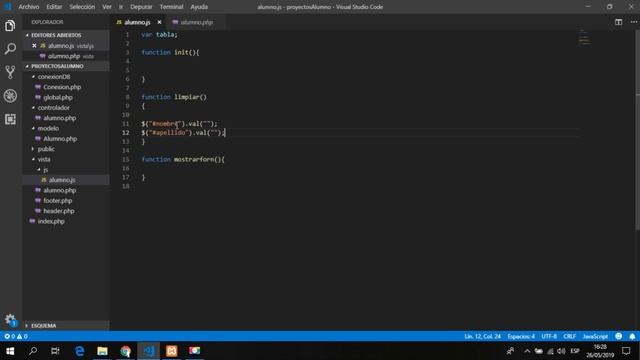Viewport: 640px width, 360px height.
Task: Click the volume icon in system tray
Action: click(561, 351)
